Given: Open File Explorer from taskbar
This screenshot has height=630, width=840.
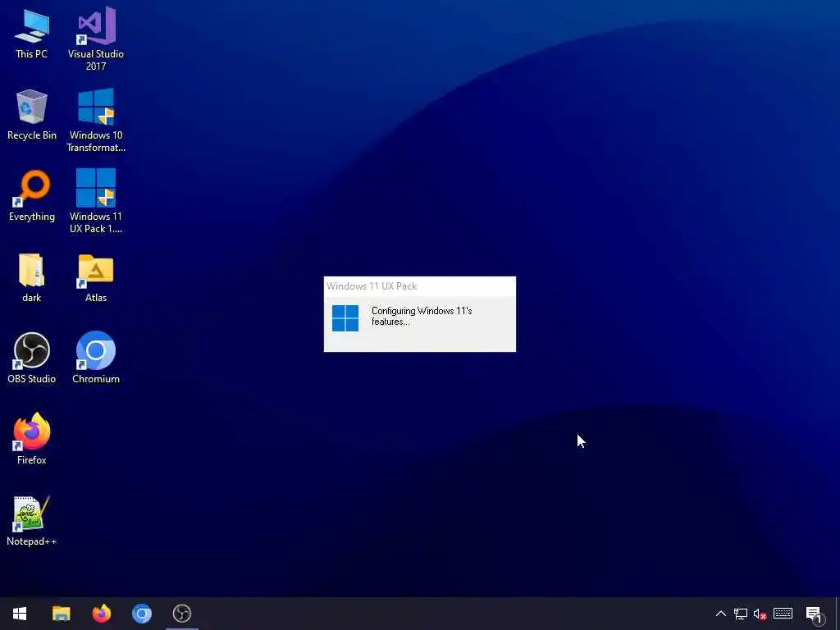Looking at the screenshot, I should point(61,614).
